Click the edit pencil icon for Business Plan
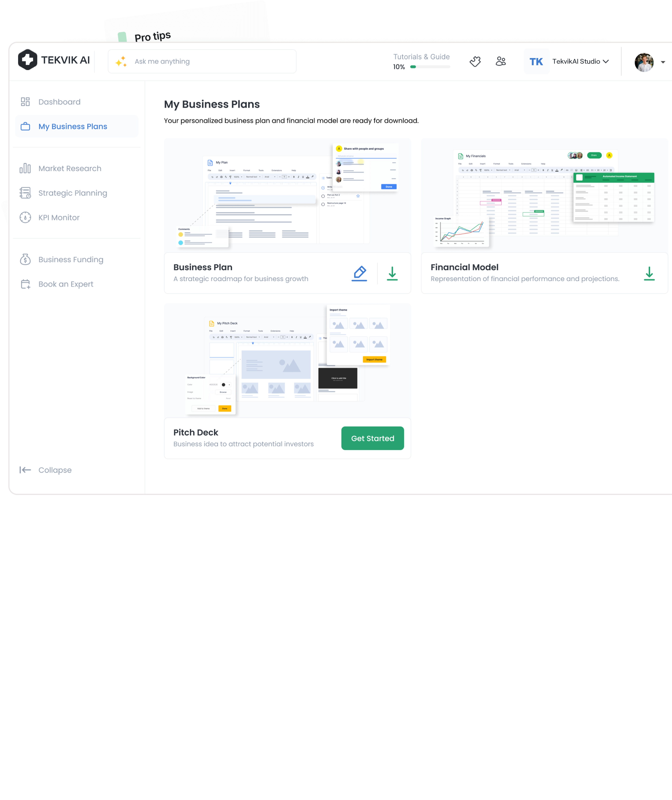672x800 pixels. [359, 273]
